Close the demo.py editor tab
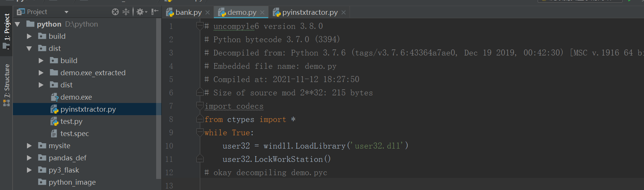Viewport: 644px width, 190px height. pyautogui.click(x=262, y=13)
